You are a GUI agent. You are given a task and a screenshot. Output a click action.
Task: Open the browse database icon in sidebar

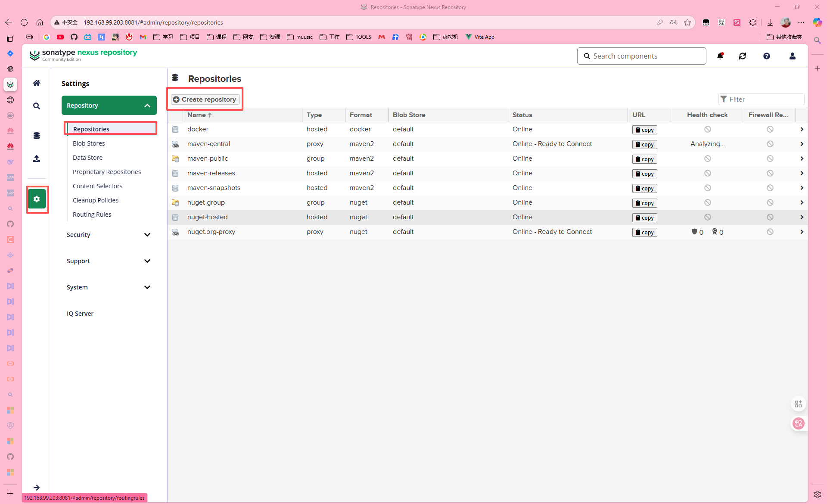(x=37, y=136)
